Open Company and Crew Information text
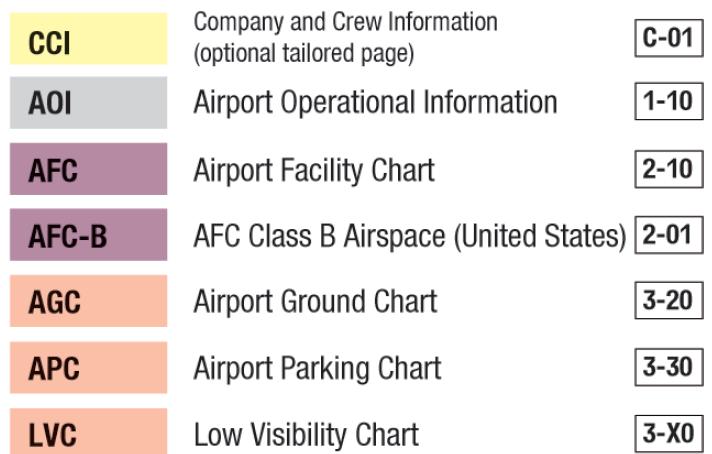 (346, 22)
